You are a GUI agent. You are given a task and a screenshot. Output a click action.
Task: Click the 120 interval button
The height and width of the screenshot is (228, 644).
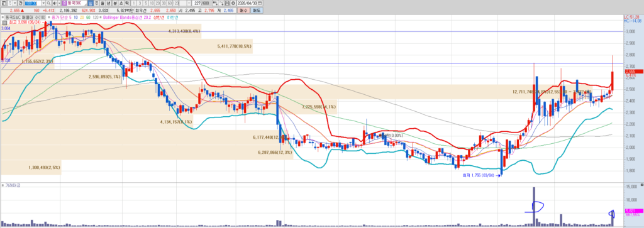click(x=176, y=3)
